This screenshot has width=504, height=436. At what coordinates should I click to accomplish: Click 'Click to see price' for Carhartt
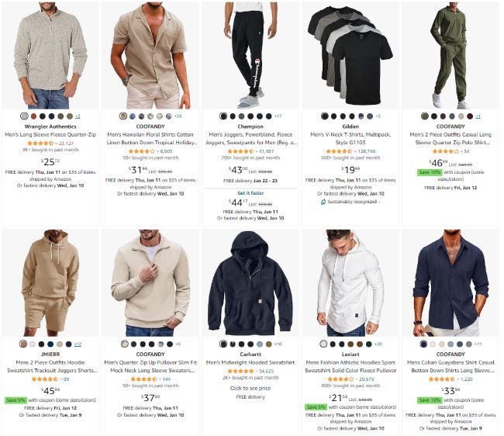(250, 388)
